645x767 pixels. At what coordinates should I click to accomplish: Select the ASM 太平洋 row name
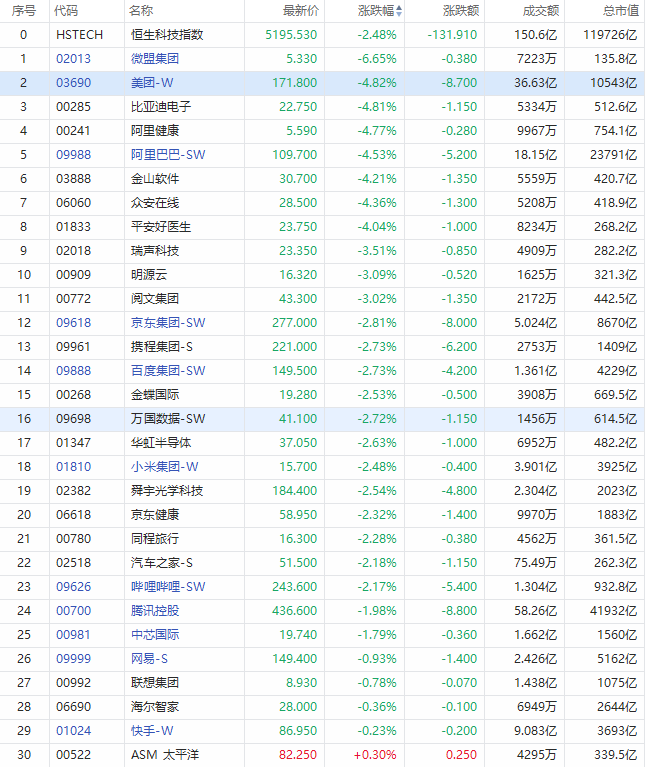(x=165, y=754)
